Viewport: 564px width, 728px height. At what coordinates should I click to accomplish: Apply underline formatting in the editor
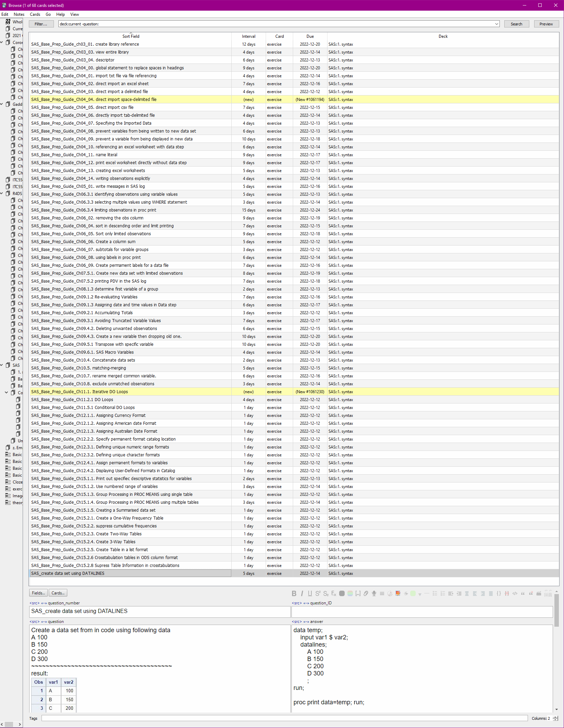click(310, 593)
